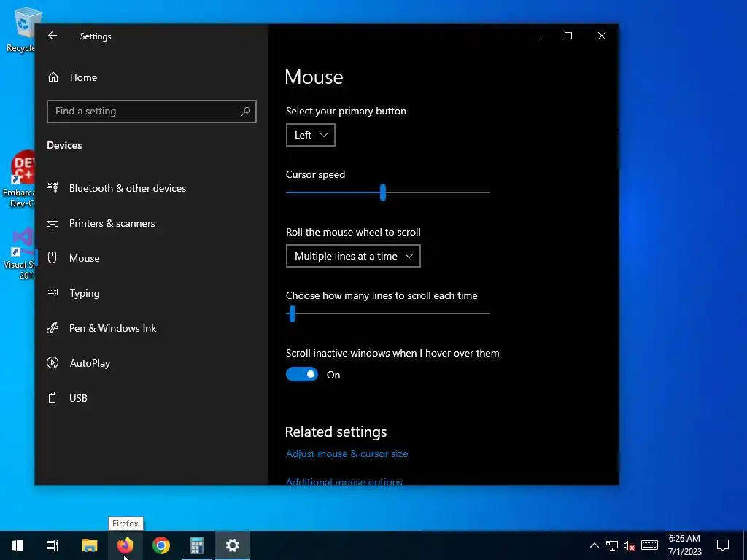Open primary button dropdown showing Left

(311, 135)
